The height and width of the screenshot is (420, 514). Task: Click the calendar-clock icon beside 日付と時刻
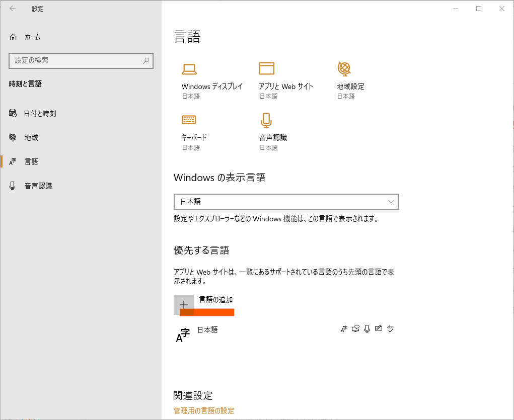(13, 113)
